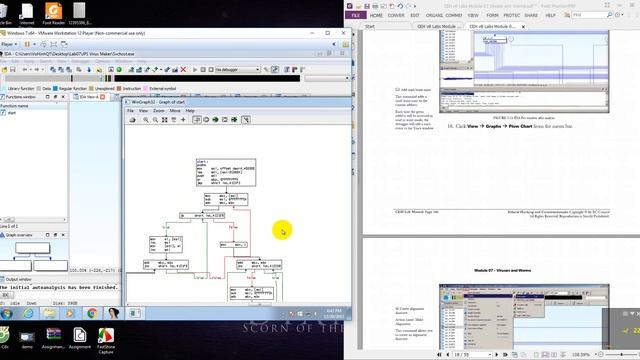This screenshot has width=640, height=360.
Task: Click the red X icon in IDA toolbar
Action: click(183, 69)
